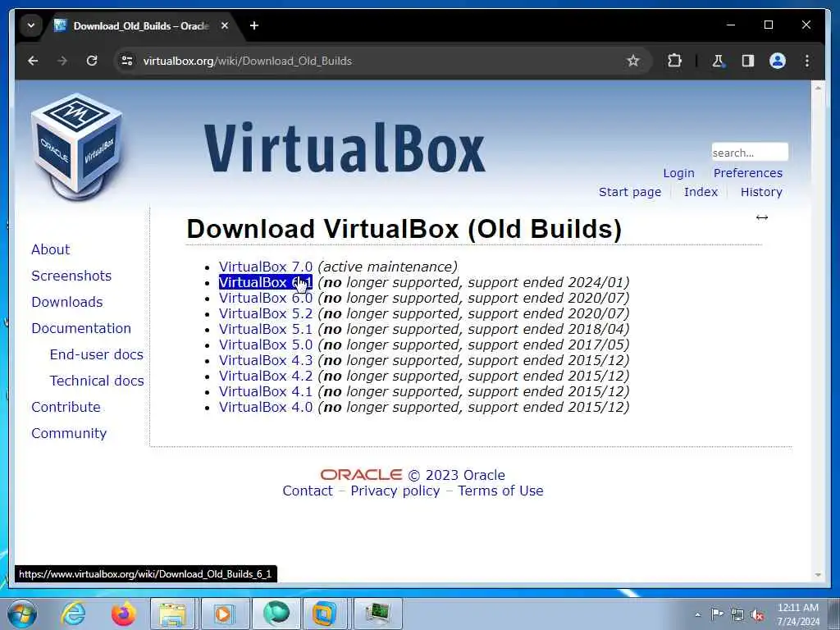Go back using browser back arrow
840x630 pixels.
(33, 61)
